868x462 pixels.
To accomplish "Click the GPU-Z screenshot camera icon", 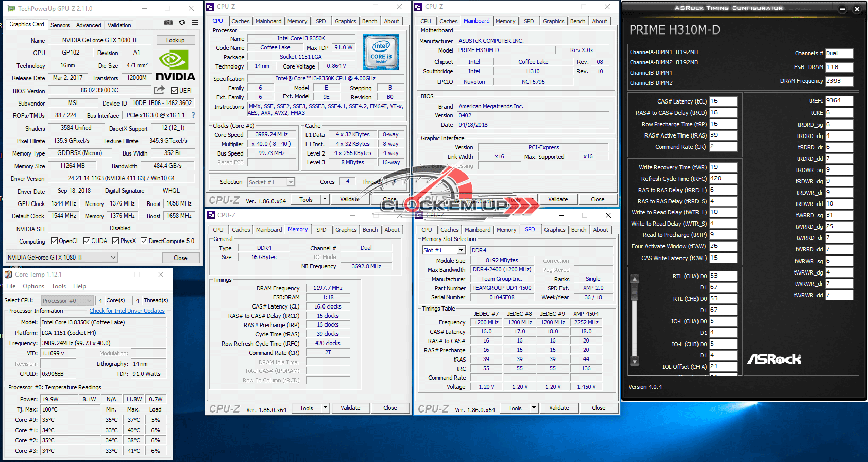I will (x=168, y=23).
